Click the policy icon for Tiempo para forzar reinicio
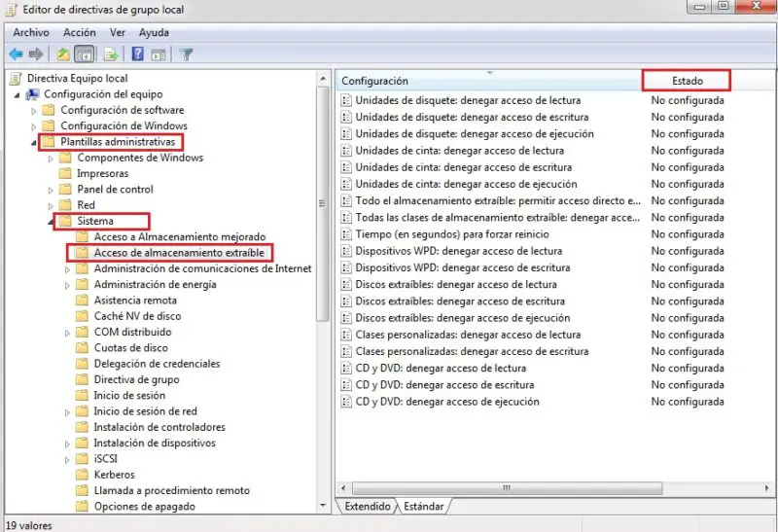Screen dimensions: 778x532 (346, 234)
